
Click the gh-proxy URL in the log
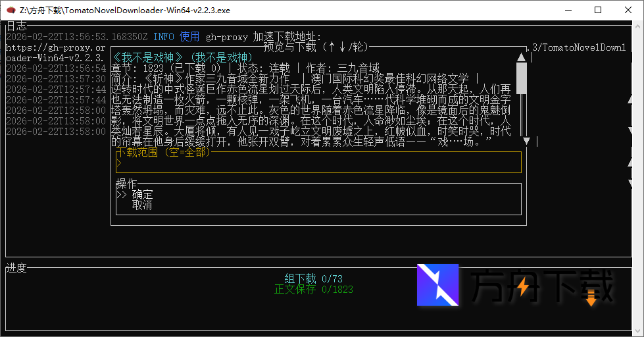pos(55,47)
